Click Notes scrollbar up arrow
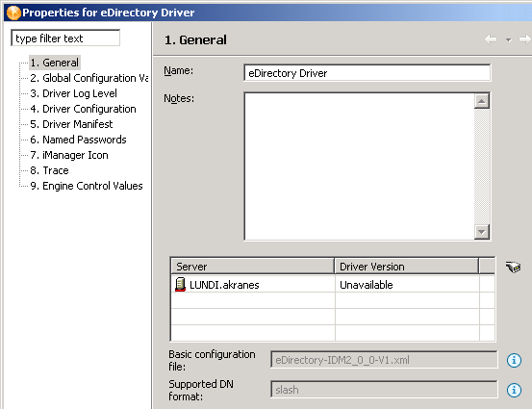The image size is (532, 409). pos(482,101)
